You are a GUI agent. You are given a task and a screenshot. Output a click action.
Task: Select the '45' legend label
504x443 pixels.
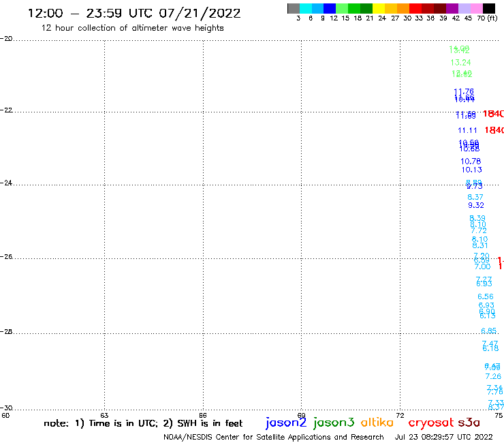pos(468,18)
